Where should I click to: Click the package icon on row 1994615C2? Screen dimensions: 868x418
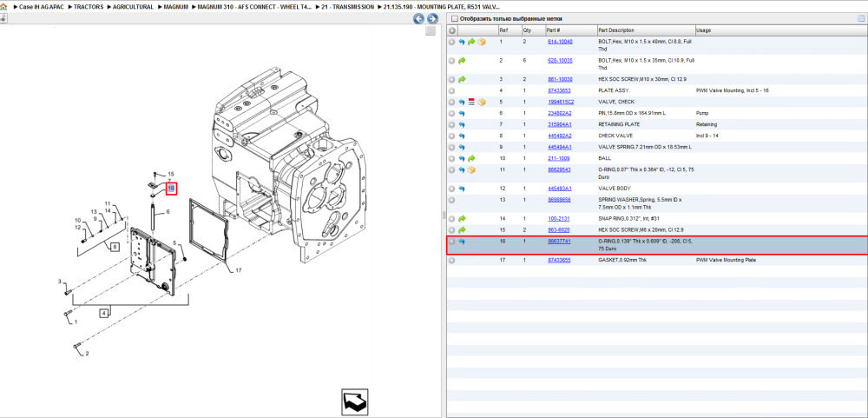482,102
